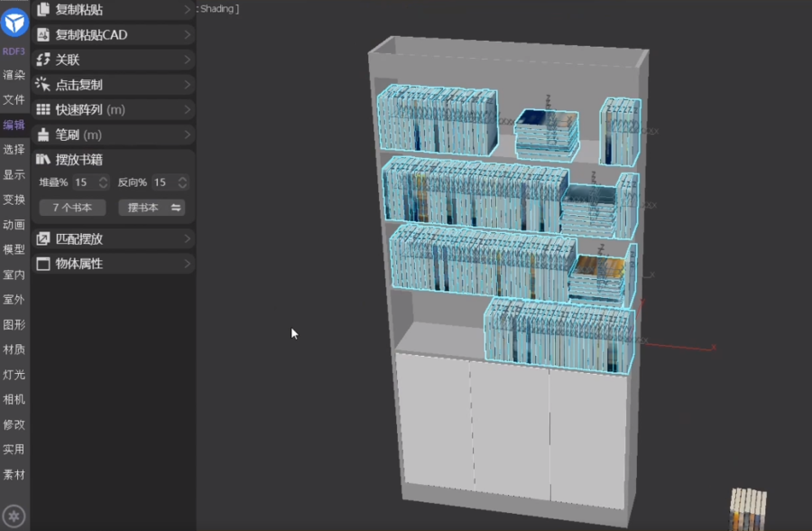
Task: Open the 编辑 sidebar tab
Action: pos(14,125)
